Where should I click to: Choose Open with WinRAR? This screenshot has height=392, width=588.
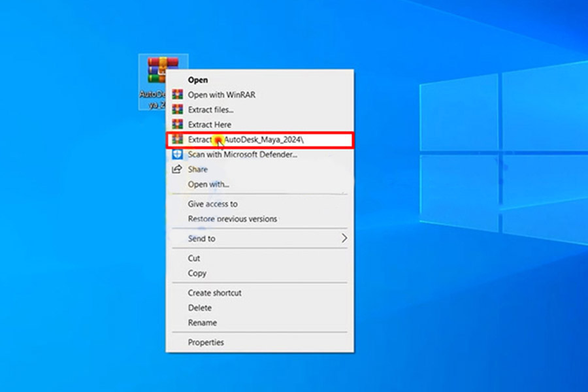pos(260,95)
